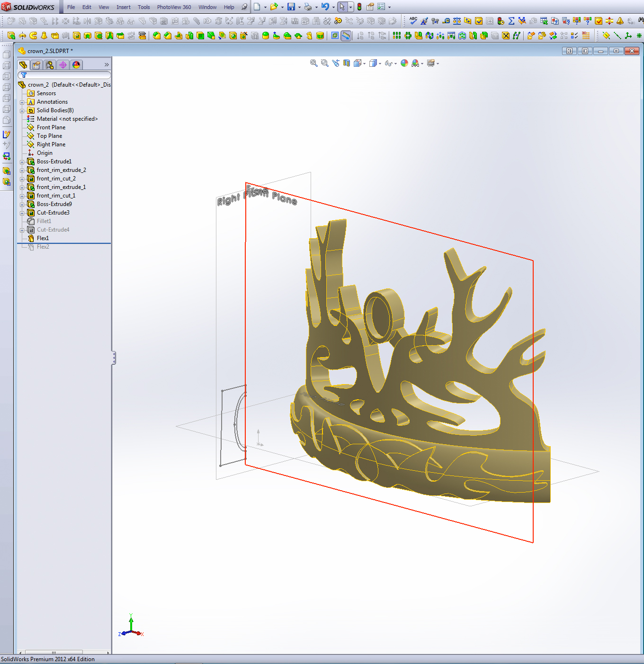Viewport: 644px width, 664px height.
Task: Click the Search magnifier icon beside Help
Action: 244,7
